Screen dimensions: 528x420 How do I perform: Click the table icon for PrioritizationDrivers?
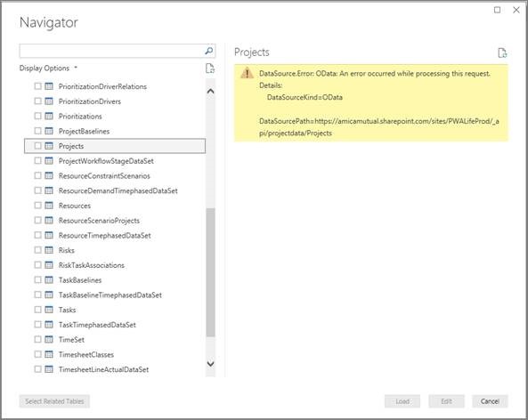pos(49,101)
